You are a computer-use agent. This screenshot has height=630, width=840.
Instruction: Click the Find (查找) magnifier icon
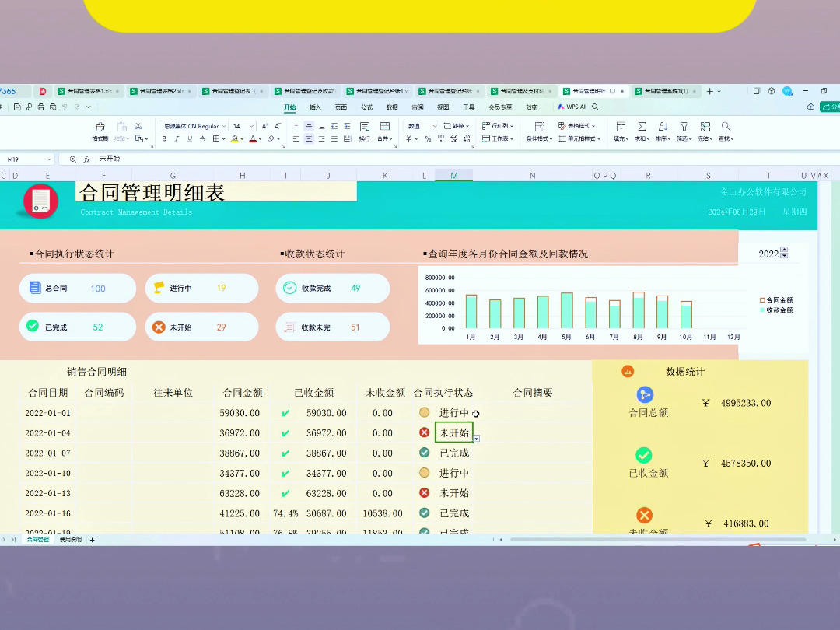tap(726, 127)
